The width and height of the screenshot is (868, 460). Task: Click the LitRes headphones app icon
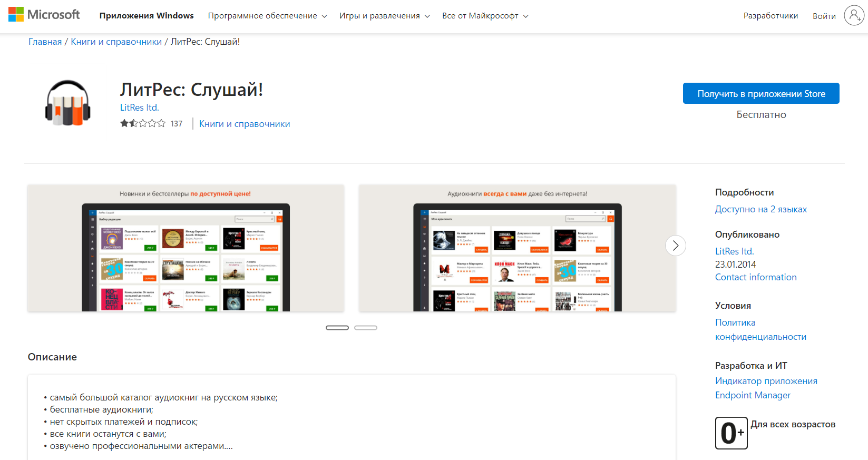(67, 103)
